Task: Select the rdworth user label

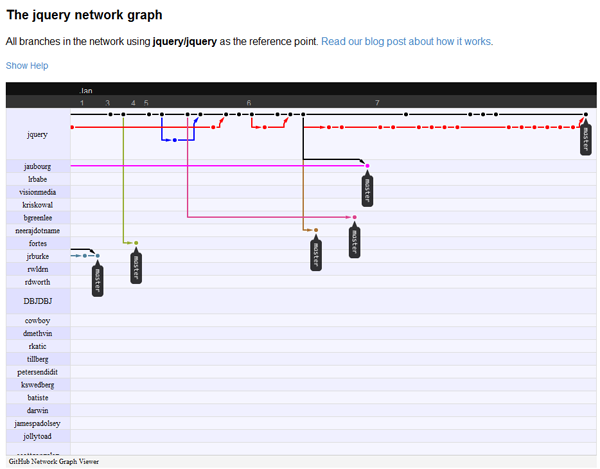Action: (x=38, y=282)
